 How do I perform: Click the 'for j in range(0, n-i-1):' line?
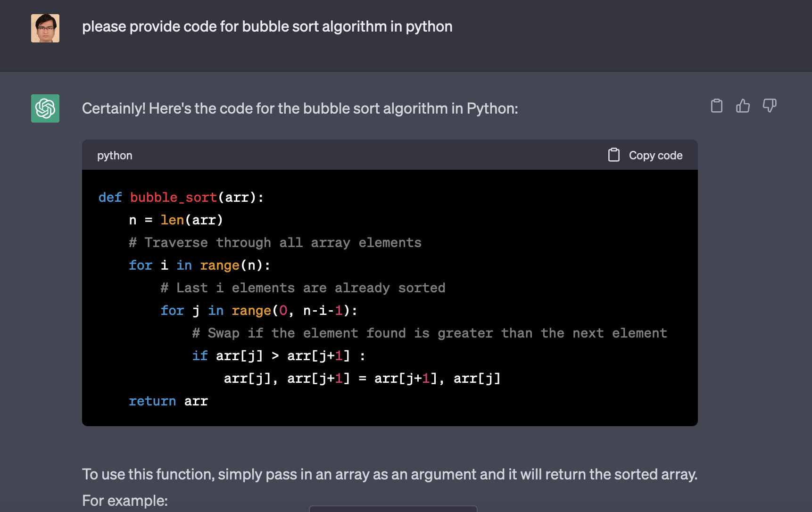[x=259, y=311]
